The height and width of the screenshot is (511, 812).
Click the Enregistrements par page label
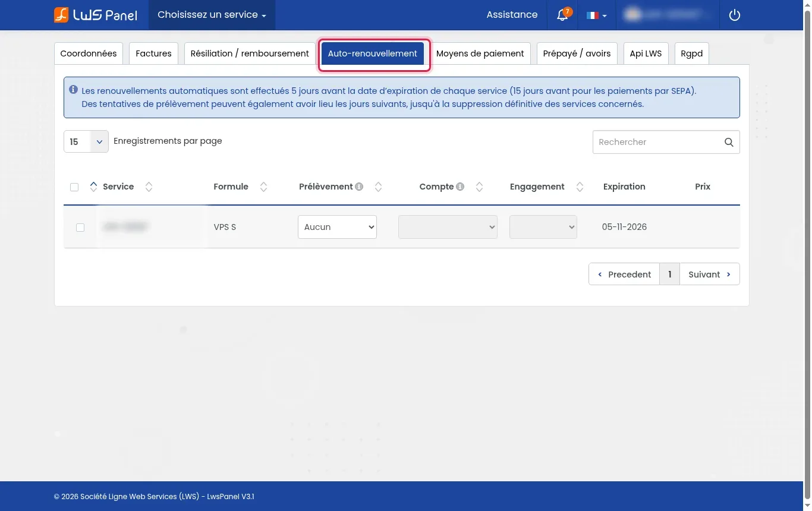point(168,141)
